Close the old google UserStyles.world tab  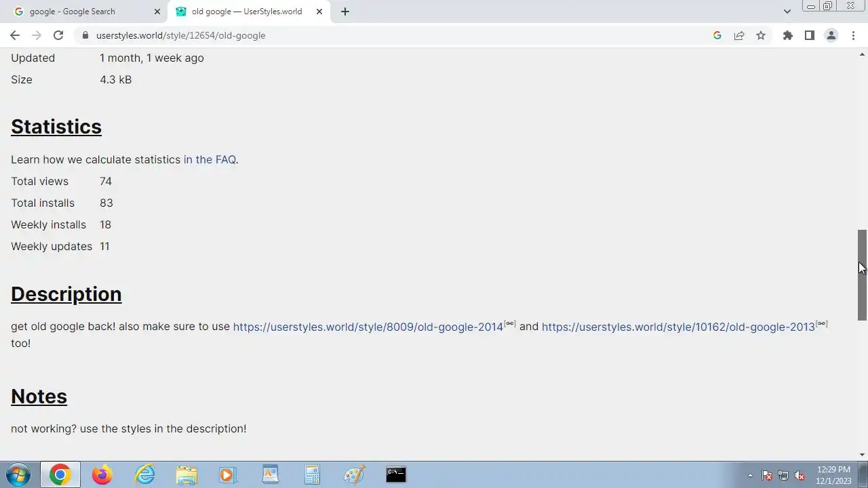click(x=319, y=12)
